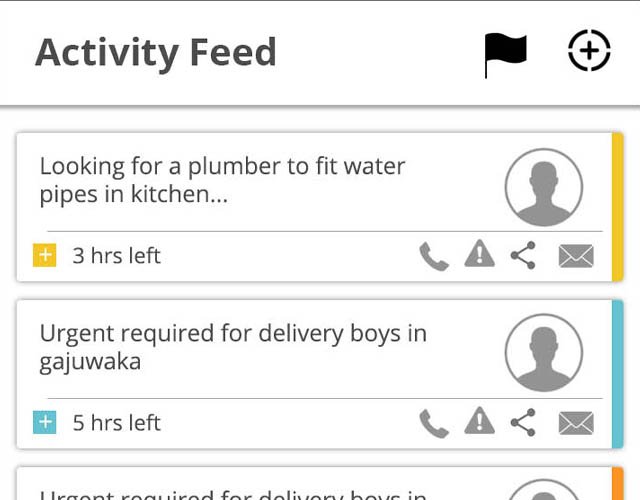
Task: Tap the flag icon in header
Action: click(505, 53)
